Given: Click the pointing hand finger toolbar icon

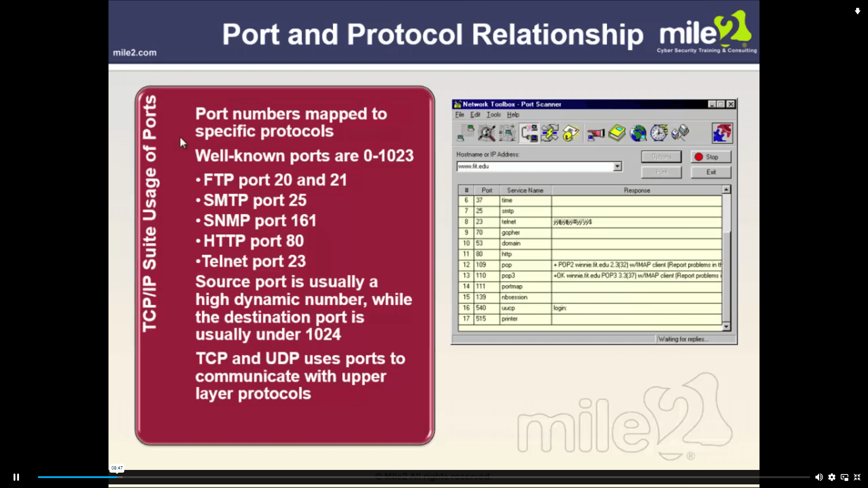Looking at the screenshot, I should [x=596, y=133].
